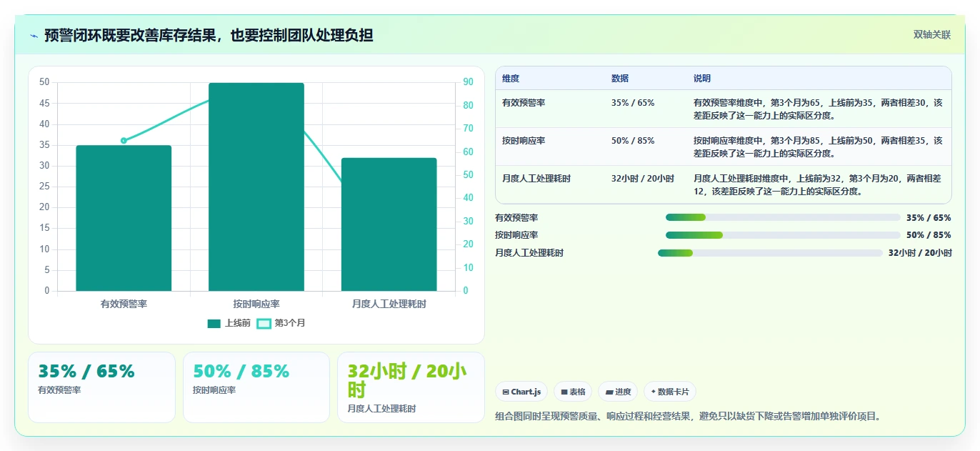The width and height of the screenshot is (980, 451).
Task: Open the 35% / 65% data card
Action: coord(101,387)
